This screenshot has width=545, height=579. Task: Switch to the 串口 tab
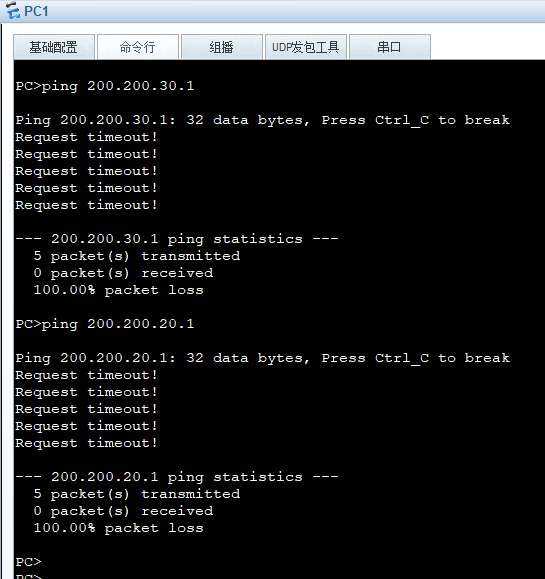[389, 47]
